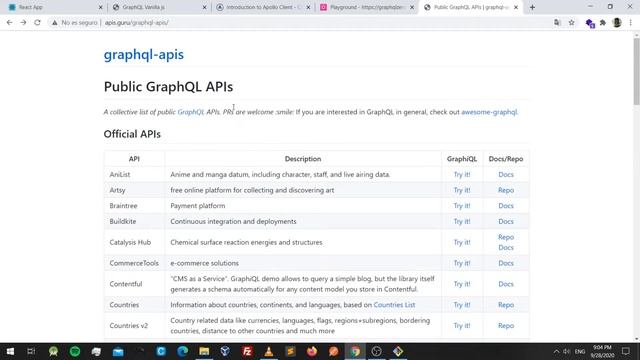Open the Chrome profile avatar
Viewport: 640px width, 360px height.
click(617, 23)
